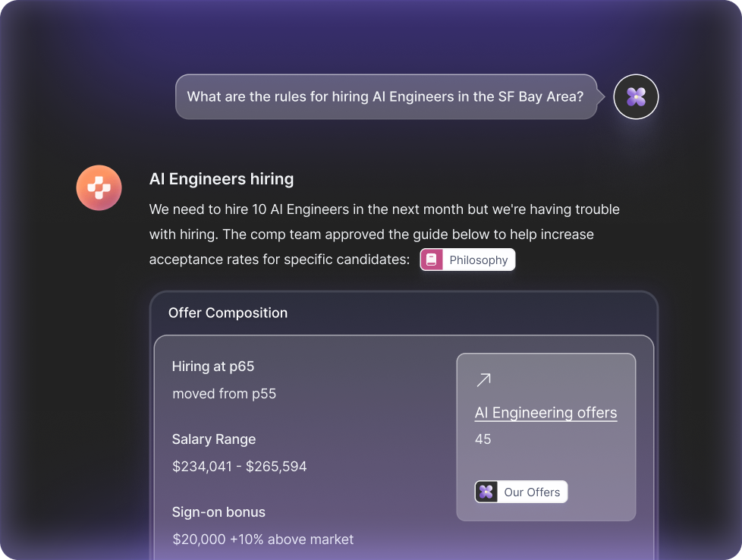This screenshot has width=742, height=560.
Task: Select the $20,000 +10% above market value
Action: click(263, 540)
